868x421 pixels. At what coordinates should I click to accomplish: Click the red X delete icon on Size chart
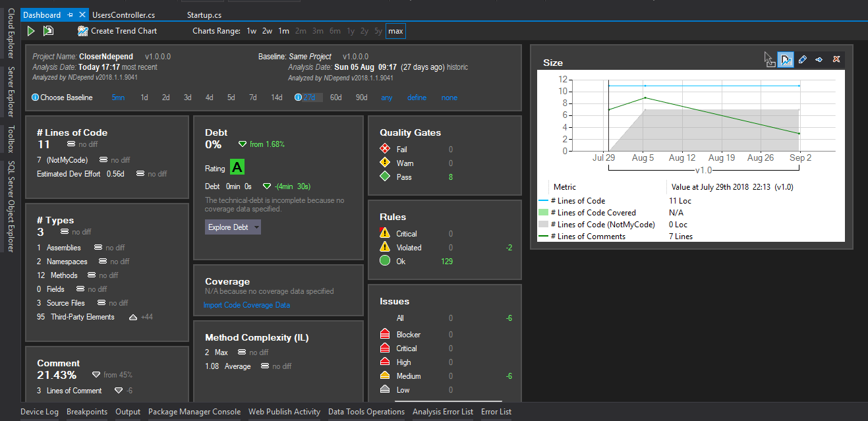836,59
